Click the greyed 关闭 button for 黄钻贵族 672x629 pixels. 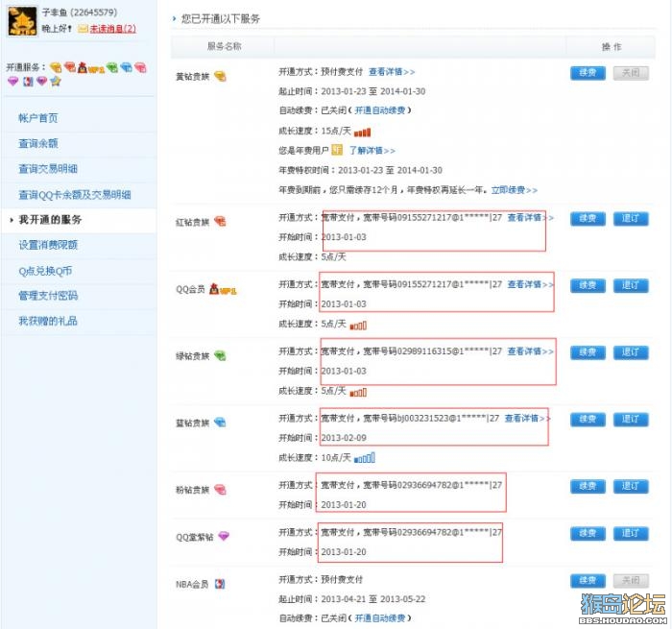coord(631,73)
